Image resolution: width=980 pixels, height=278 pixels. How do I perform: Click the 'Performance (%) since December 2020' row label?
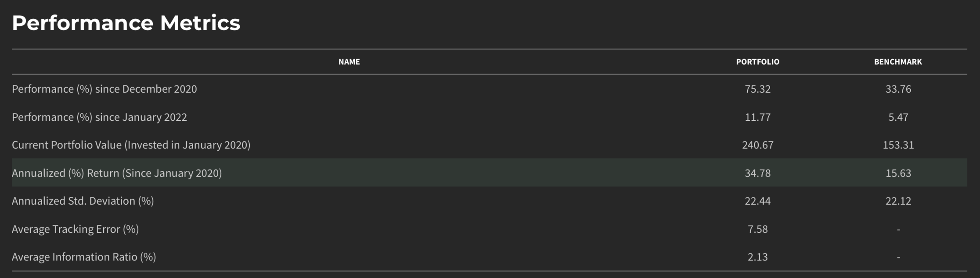104,89
